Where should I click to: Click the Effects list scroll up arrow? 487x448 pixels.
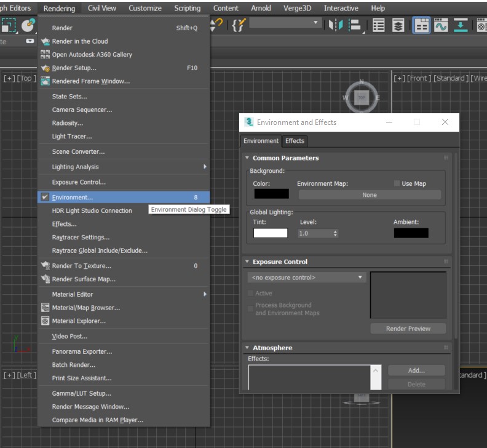(x=376, y=370)
